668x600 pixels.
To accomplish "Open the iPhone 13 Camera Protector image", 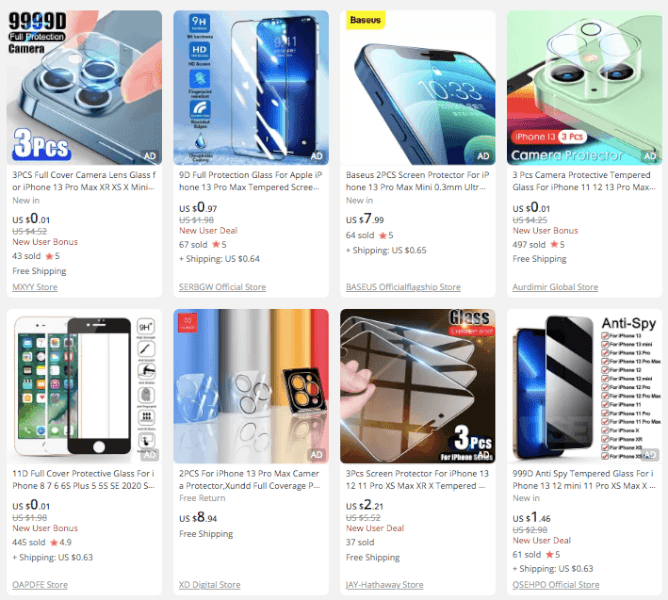I will point(584,87).
